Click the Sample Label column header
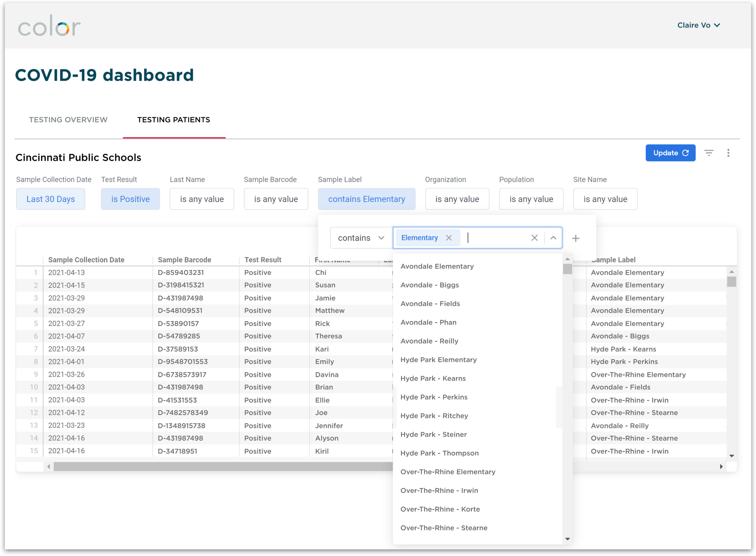Viewport: 756px width, 556px height. pyautogui.click(x=613, y=260)
